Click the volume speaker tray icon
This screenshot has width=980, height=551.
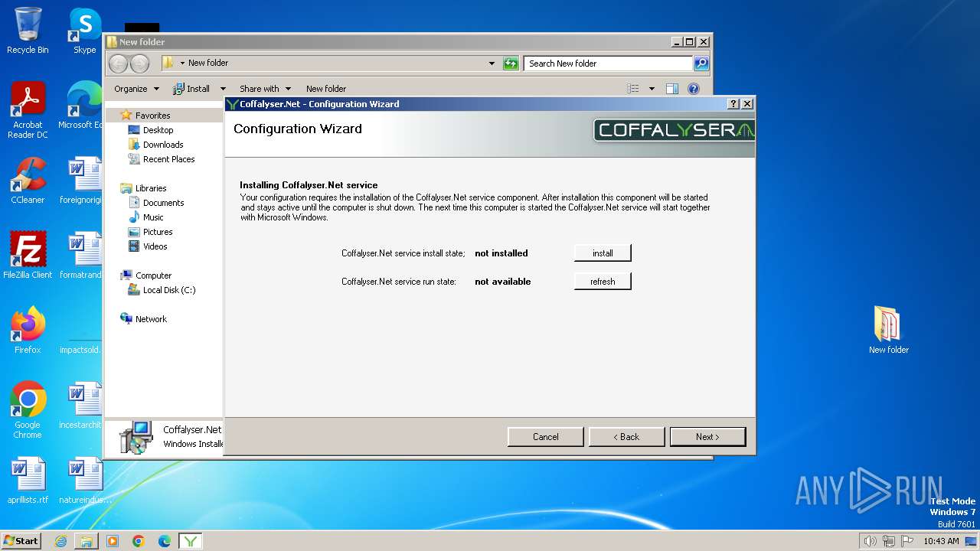pos(870,541)
